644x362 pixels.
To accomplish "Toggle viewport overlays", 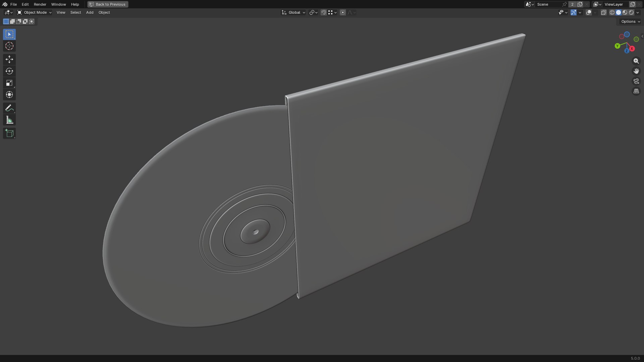I will coord(589,12).
